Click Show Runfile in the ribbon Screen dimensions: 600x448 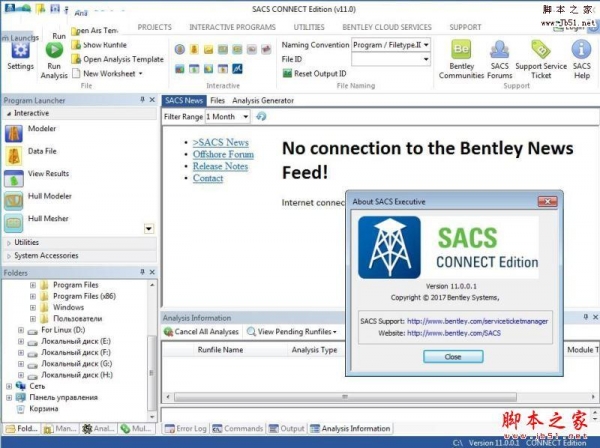[99, 45]
